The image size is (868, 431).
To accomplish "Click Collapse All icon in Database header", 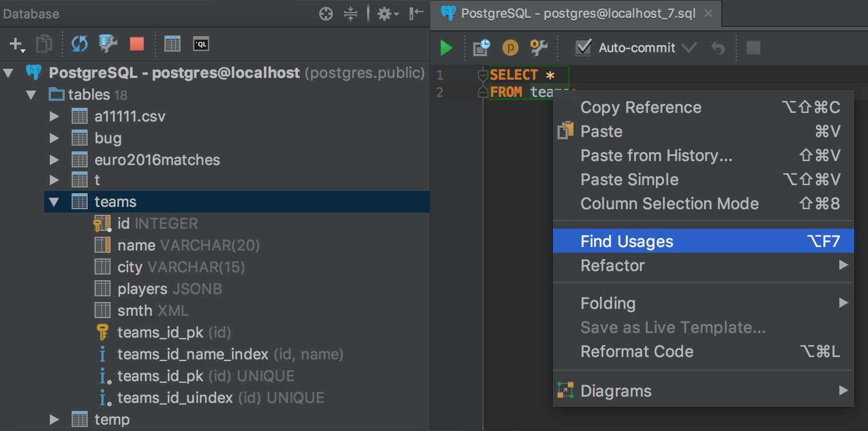I will pyautogui.click(x=351, y=14).
